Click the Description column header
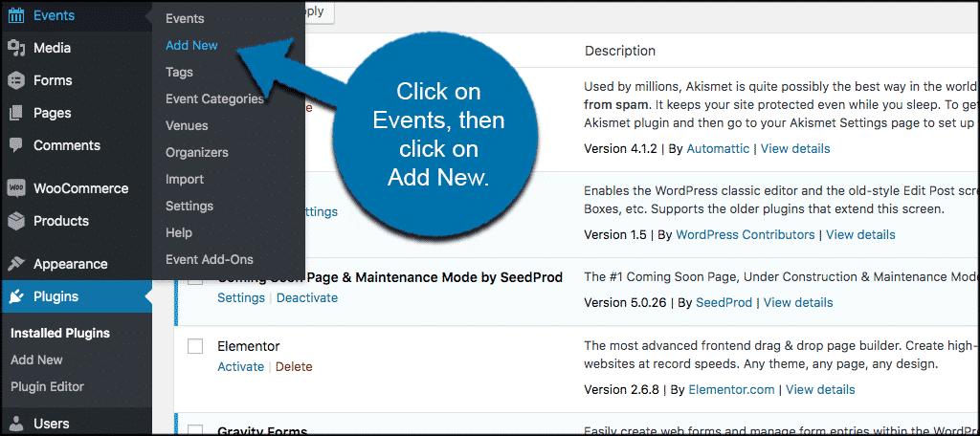The height and width of the screenshot is (436, 980). 620,52
